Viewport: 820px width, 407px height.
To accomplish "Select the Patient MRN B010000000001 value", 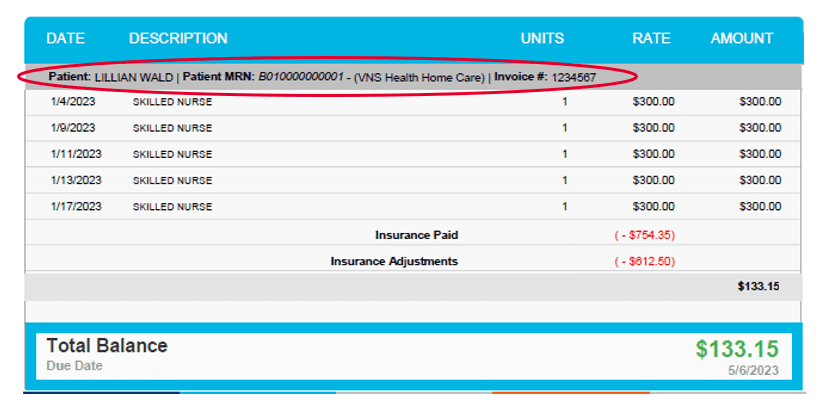I will [x=300, y=77].
